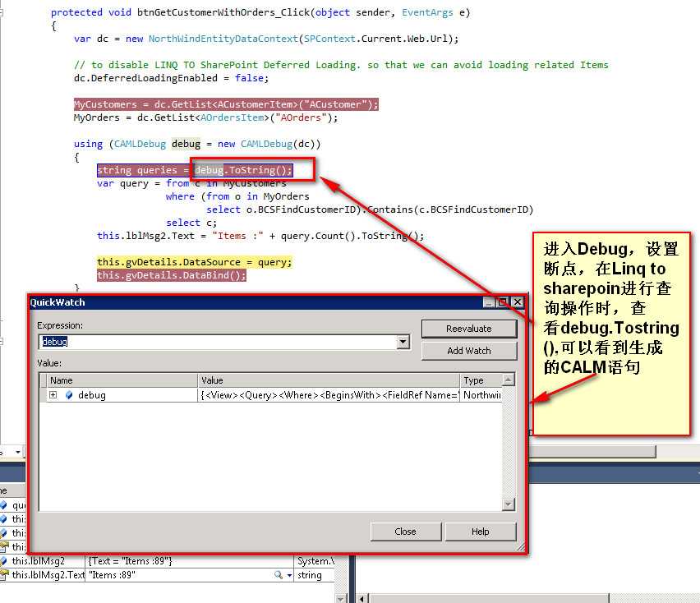700x603 pixels.
Task: Click the {Text = "Items :89"} value cell
Action: point(189,561)
